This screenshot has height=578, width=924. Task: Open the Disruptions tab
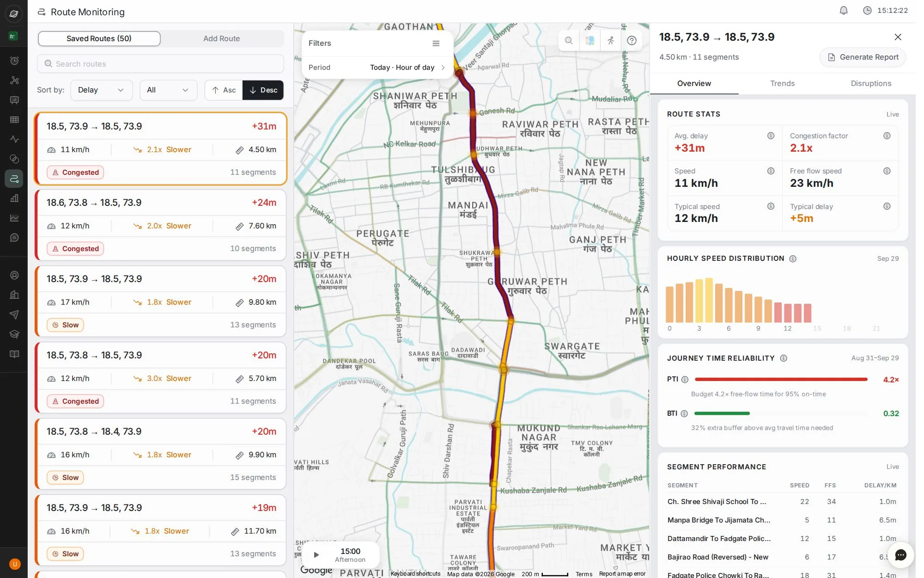[x=871, y=84]
